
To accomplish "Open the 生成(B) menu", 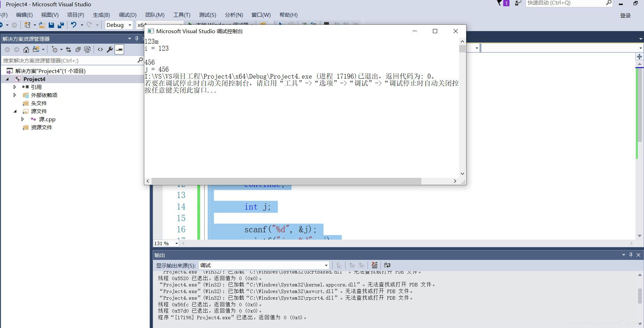I will click(101, 15).
